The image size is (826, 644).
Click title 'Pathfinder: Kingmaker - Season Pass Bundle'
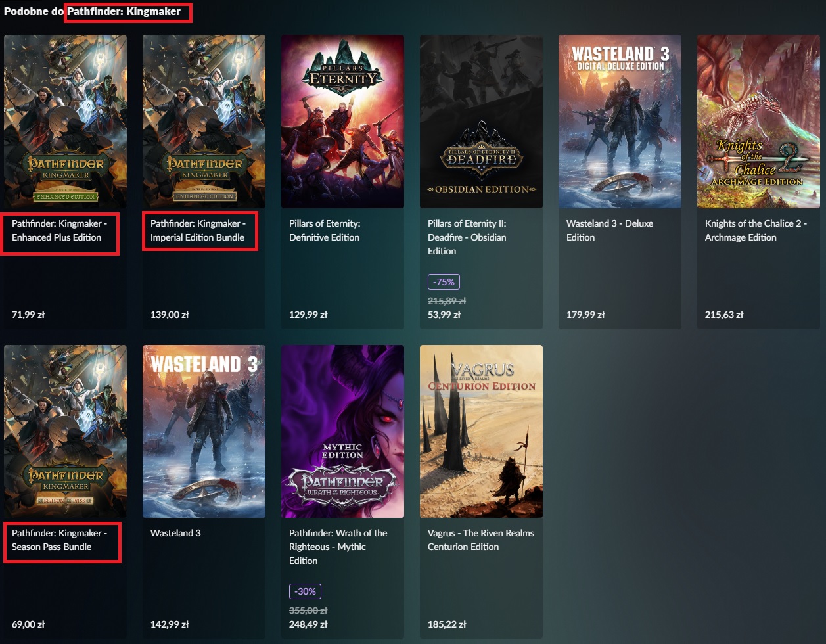point(59,540)
